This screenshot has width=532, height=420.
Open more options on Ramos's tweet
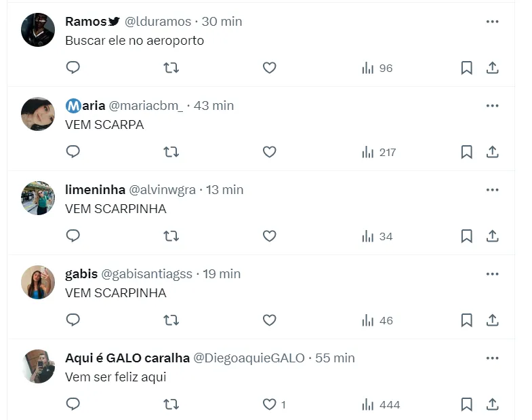492,22
